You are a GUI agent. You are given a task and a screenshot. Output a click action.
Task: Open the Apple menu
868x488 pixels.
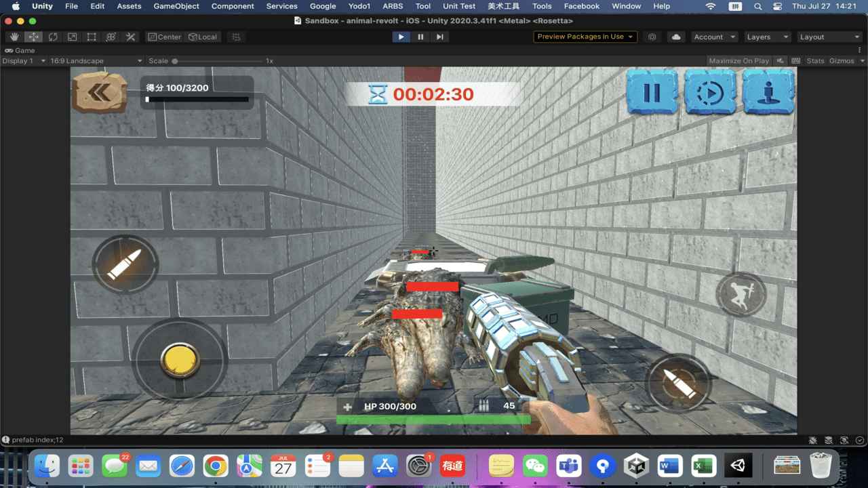pyautogui.click(x=16, y=6)
